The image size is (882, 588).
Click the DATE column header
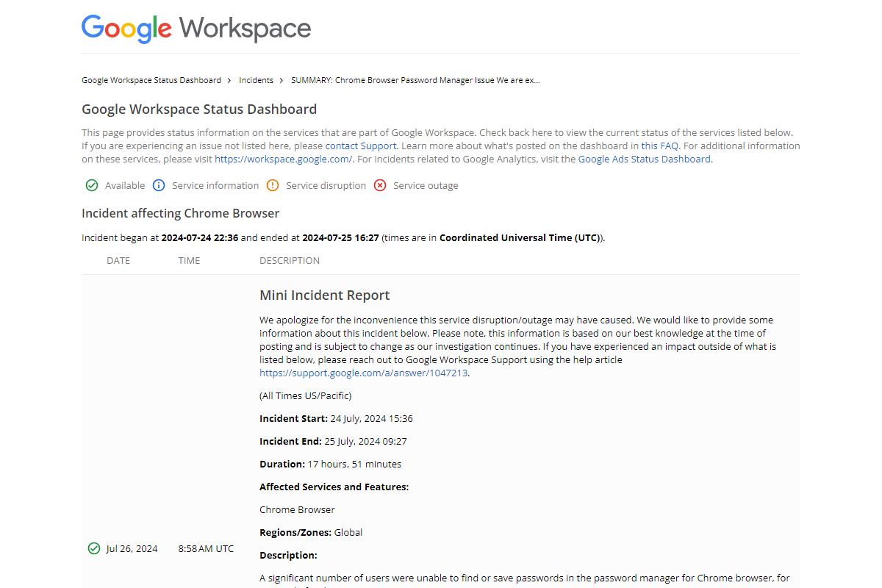pos(118,260)
